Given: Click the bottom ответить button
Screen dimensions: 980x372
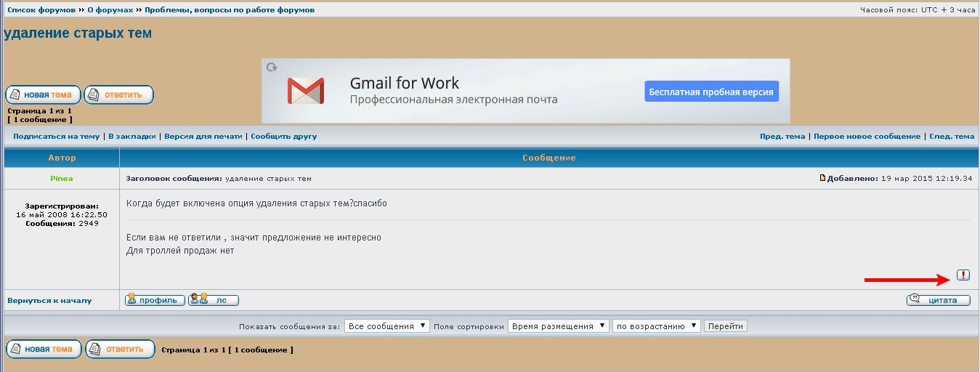Looking at the screenshot, I should [120, 349].
